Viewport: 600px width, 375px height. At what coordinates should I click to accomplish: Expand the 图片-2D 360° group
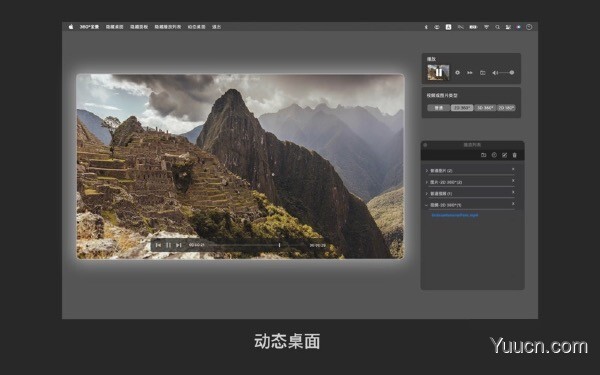click(x=427, y=182)
